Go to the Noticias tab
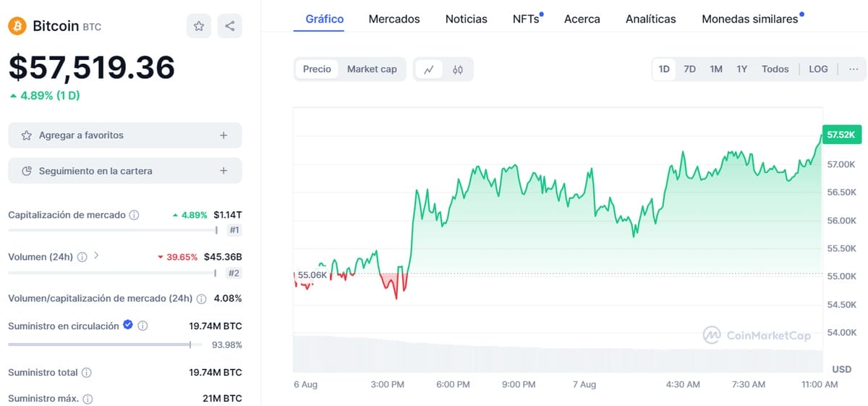The width and height of the screenshot is (868, 406). 467,19
